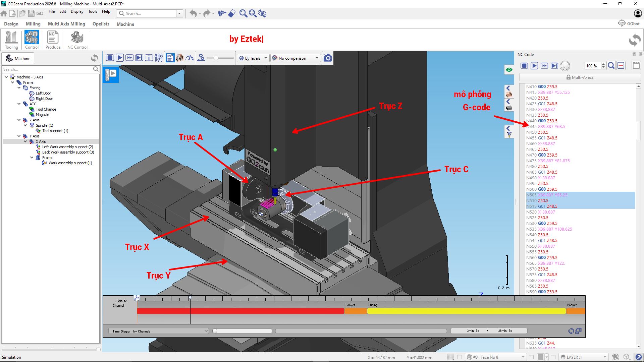
Task: Switch to the Multi Axis Milling tab
Action: [x=66, y=24]
